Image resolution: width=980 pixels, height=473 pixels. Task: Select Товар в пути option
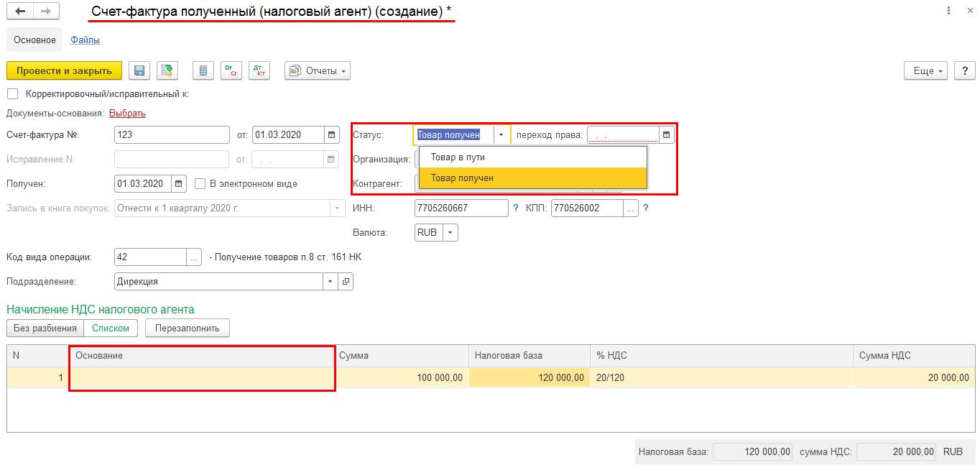pyautogui.click(x=533, y=157)
